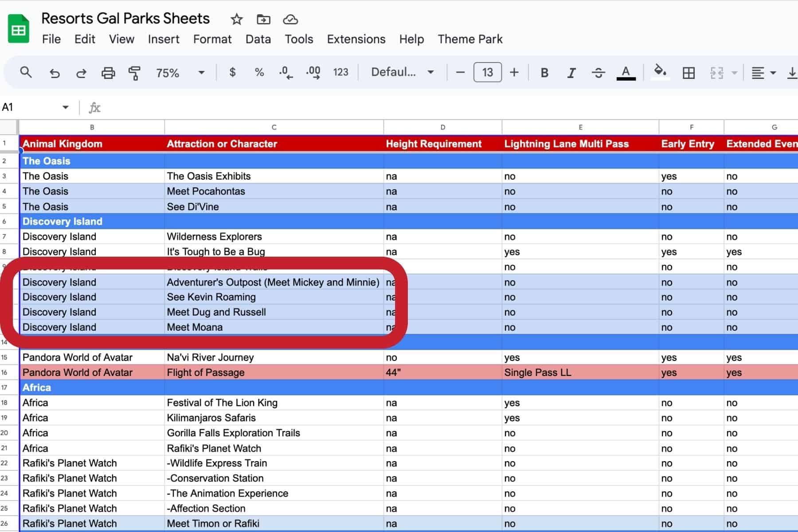Open the zoom 75% dropdown
The image size is (798, 532).
180,73
